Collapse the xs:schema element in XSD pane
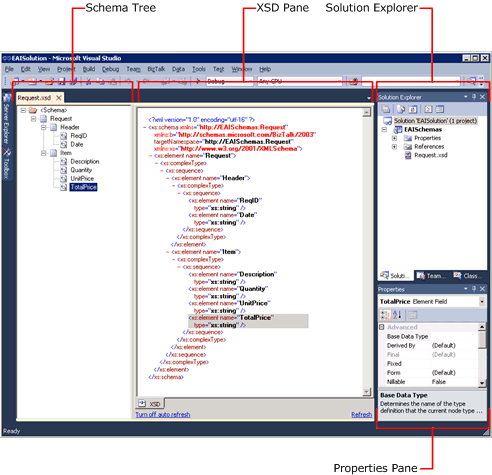 145,127
